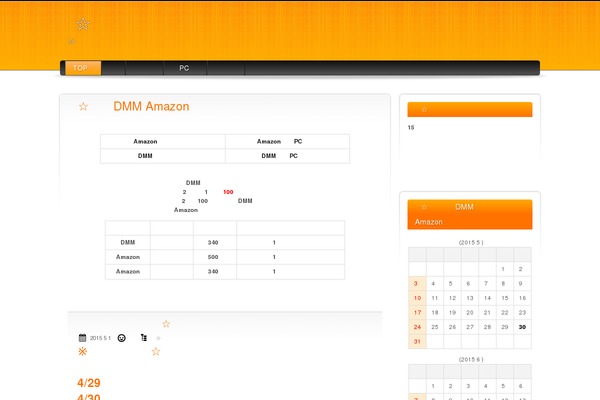Click the DMM row label in price table
Viewport: 600px width, 400px height.
[x=128, y=242]
